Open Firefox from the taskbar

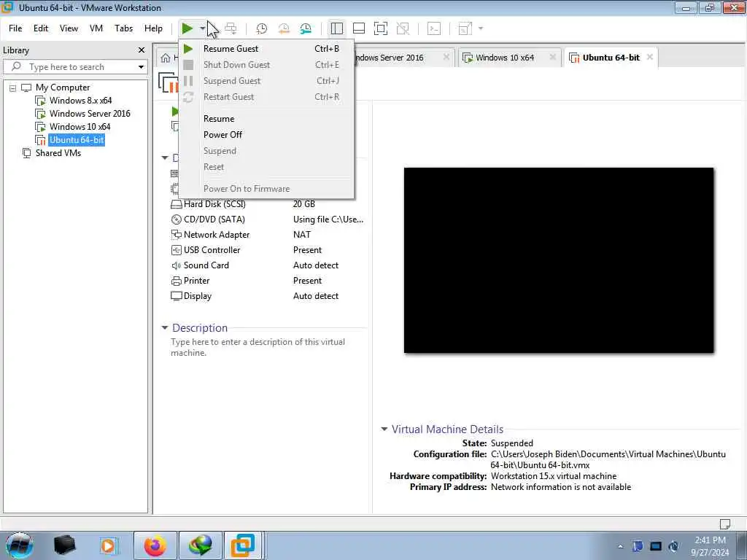pyautogui.click(x=155, y=545)
